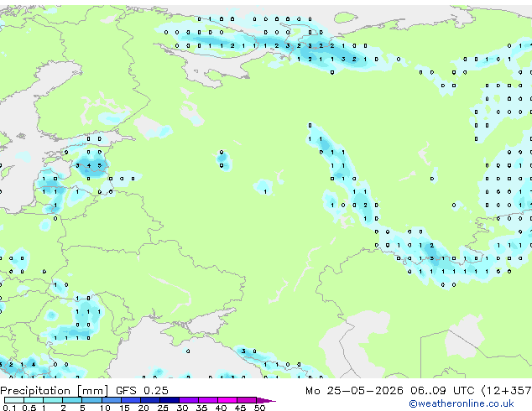
Task: Select the 'Mo 25-05-2026' date text
Action: [x=354, y=391]
